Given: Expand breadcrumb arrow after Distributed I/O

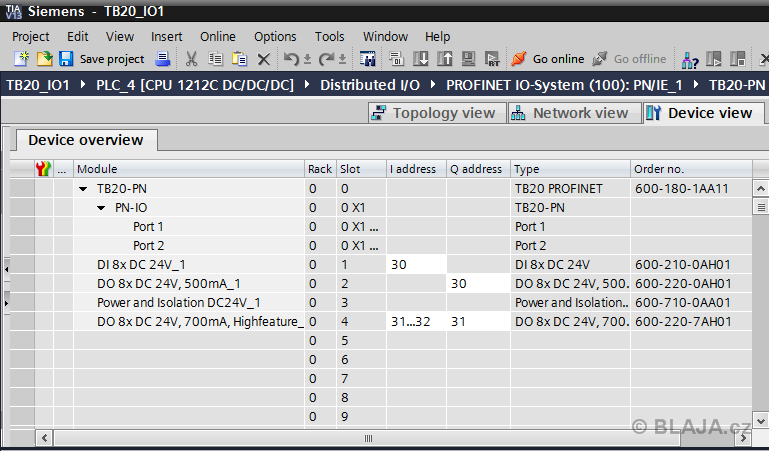Looking at the screenshot, I should click(433, 85).
